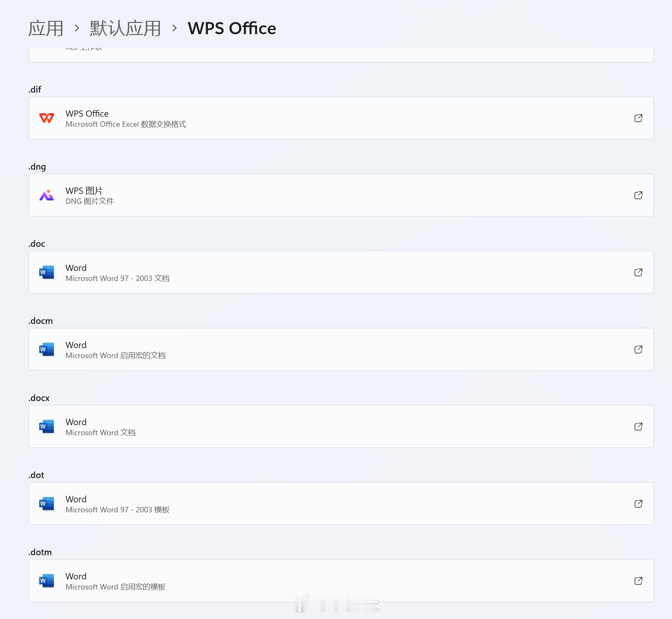Open the default app picker for the .doc row
Screen dimensions: 672x619
tap(638, 272)
